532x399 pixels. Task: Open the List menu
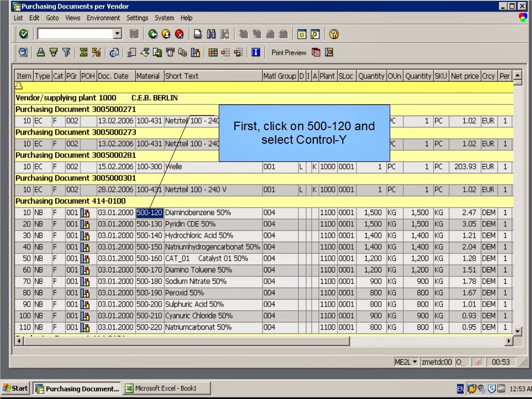click(x=18, y=18)
